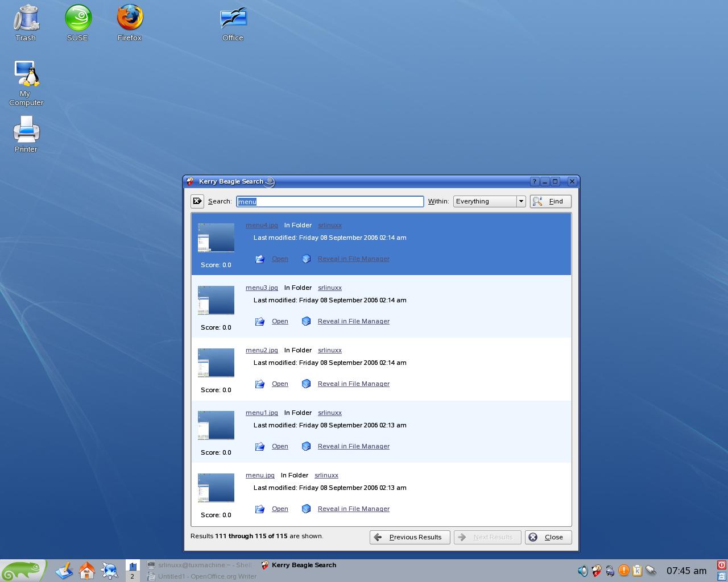
Task: Click the Open icon for menu1.jpg
Action: pyautogui.click(x=260, y=446)
